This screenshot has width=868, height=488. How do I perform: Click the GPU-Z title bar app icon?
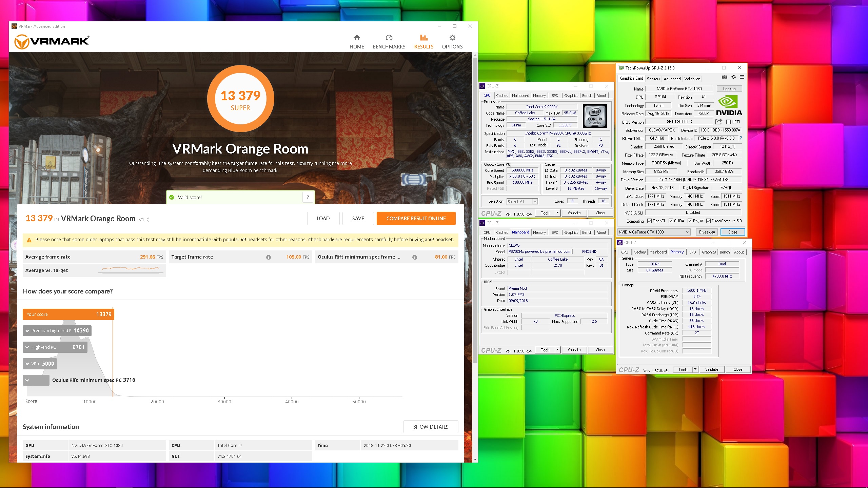(621, 68)
